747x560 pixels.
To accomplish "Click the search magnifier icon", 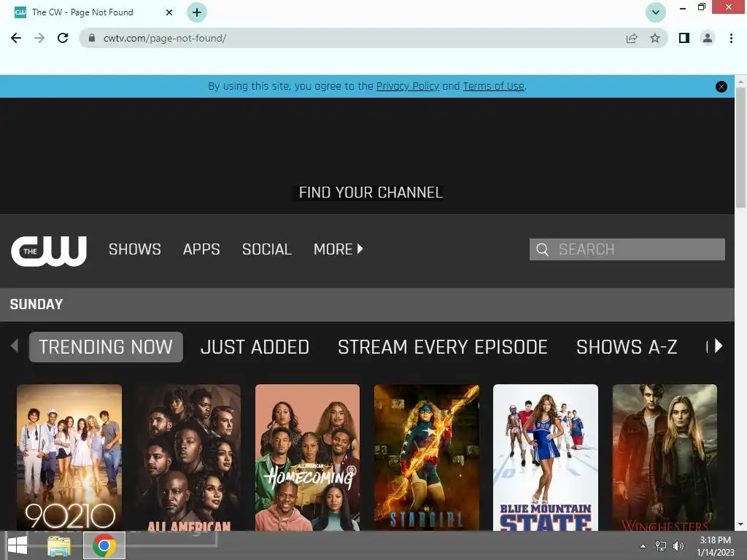I will [542, 249].
